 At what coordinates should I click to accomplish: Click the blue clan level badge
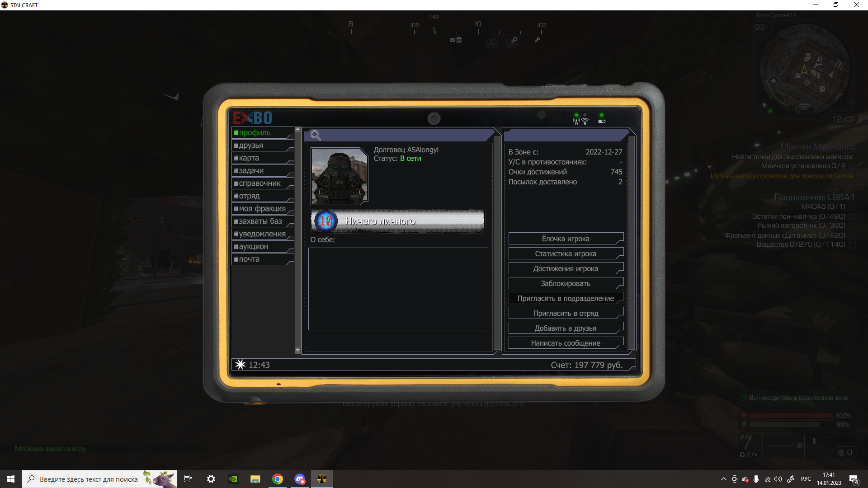325,221
